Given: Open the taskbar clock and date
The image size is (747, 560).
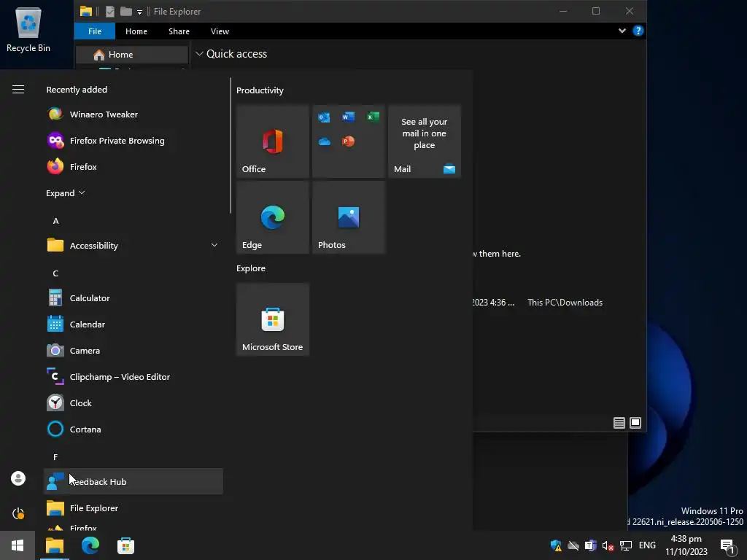Looking at the screenshot, I should click(x=686, y=545).
